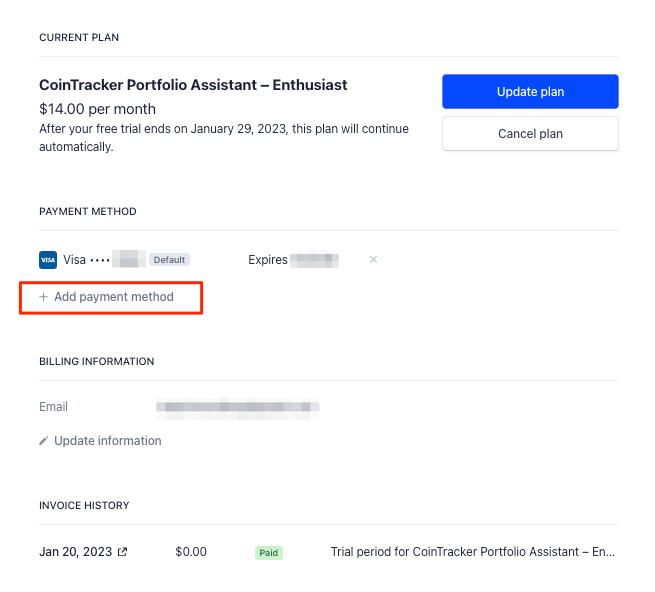Click the Update plan button
Image resolution: width=655 pixels, height=592 pixels.
[530, 91]
